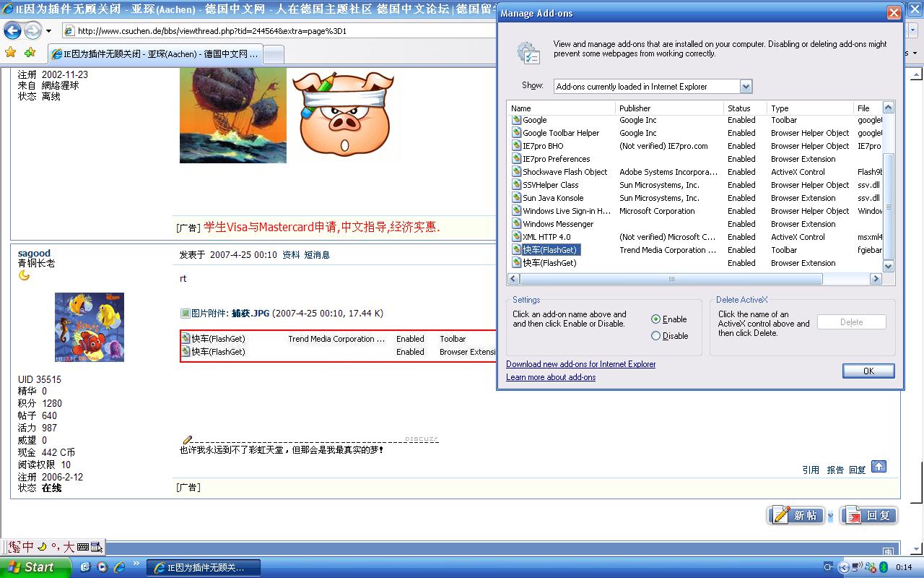Launch the media player Quick Launch icon
This screenshot has height=578, width=924.
pos(103,568)
